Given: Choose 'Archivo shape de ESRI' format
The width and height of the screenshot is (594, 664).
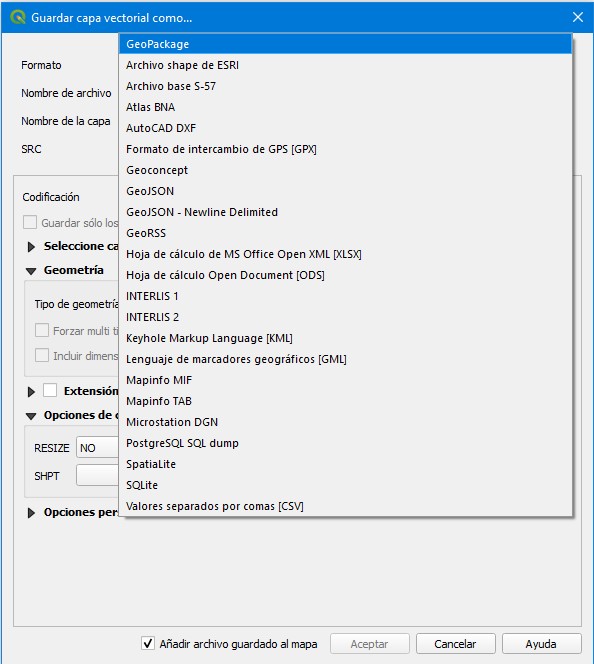Looking at the screenshot, I should click(345, 65).
